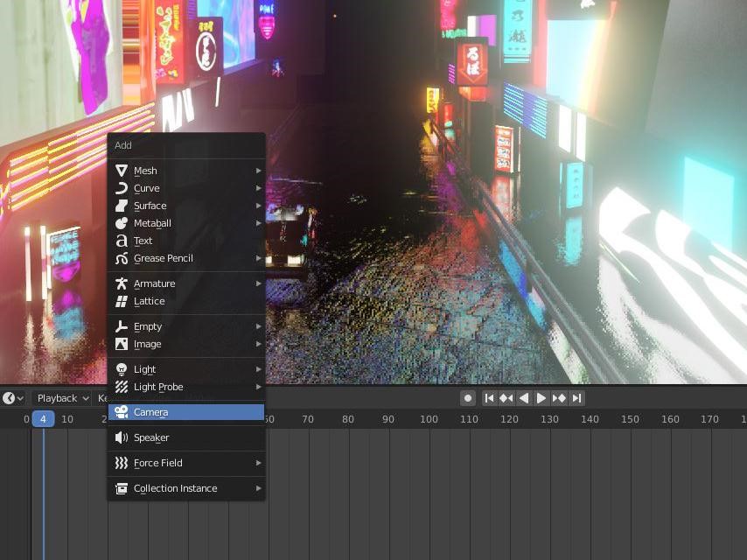Click frame 100 on the timeline ruler
The width and height of the screenshot is (747, 560).
point(429,419)
